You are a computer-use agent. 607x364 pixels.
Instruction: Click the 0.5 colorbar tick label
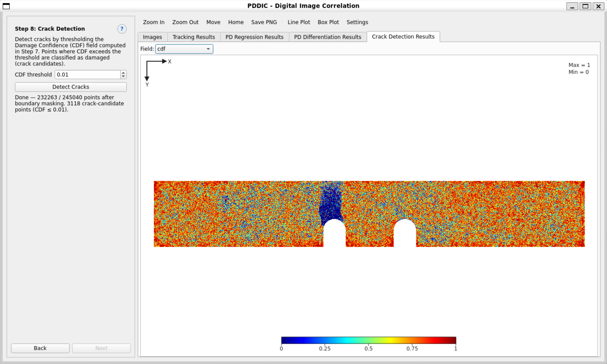tap(368, 348)
